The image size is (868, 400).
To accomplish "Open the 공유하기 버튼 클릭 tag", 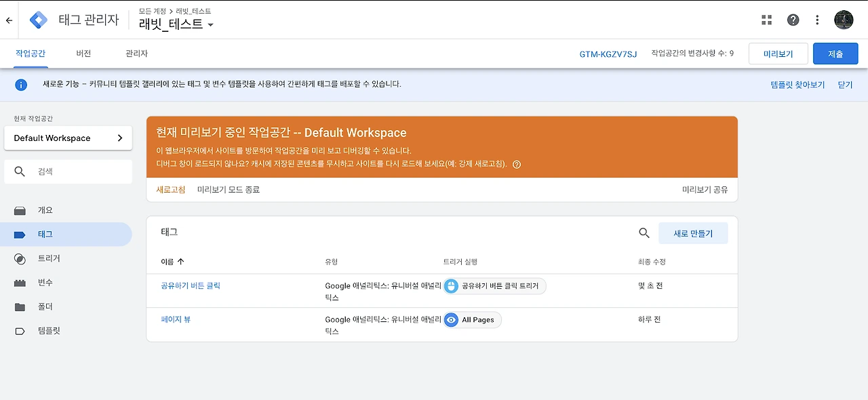I will [191, 286].
